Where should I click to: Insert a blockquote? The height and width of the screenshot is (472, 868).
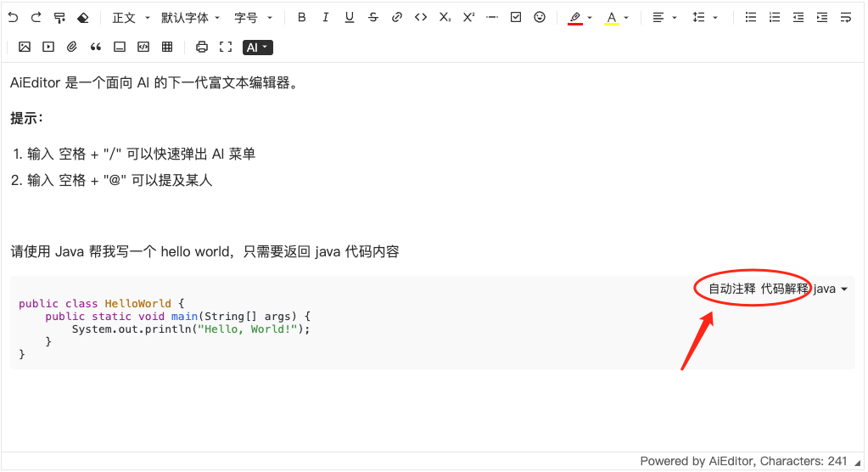(96, 47)
